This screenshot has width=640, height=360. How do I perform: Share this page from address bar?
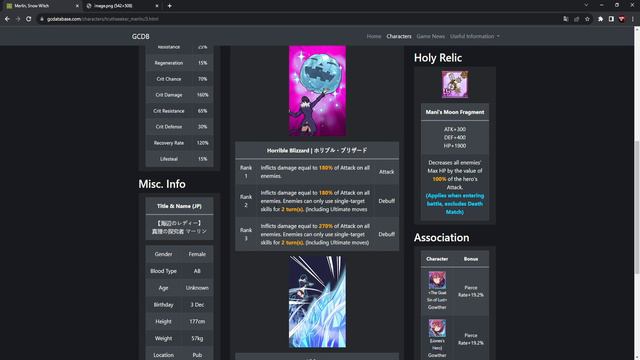click(576, 19)
